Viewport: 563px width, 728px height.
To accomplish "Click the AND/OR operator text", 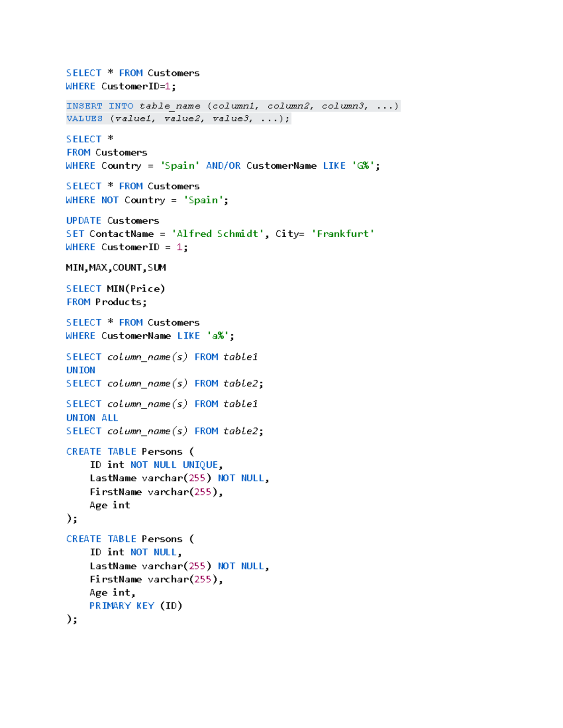I will pyautogui.click(x=223, y=166).
